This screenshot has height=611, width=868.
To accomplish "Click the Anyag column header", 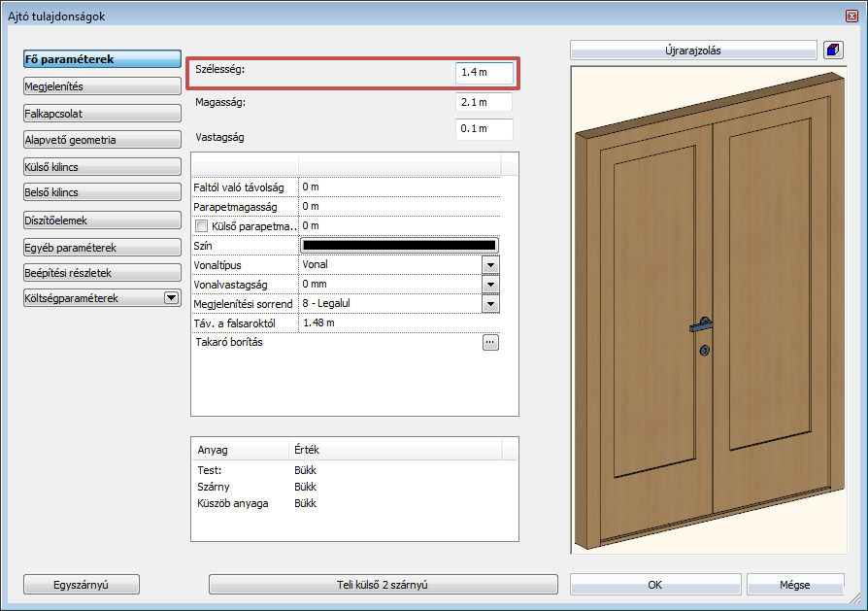I will (x=240, y=450).
